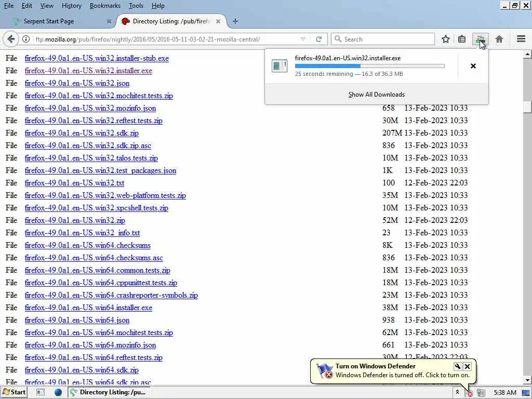Open firefox-49.0a1.en-US.win32.installer.exe link

tap(88, 71)
